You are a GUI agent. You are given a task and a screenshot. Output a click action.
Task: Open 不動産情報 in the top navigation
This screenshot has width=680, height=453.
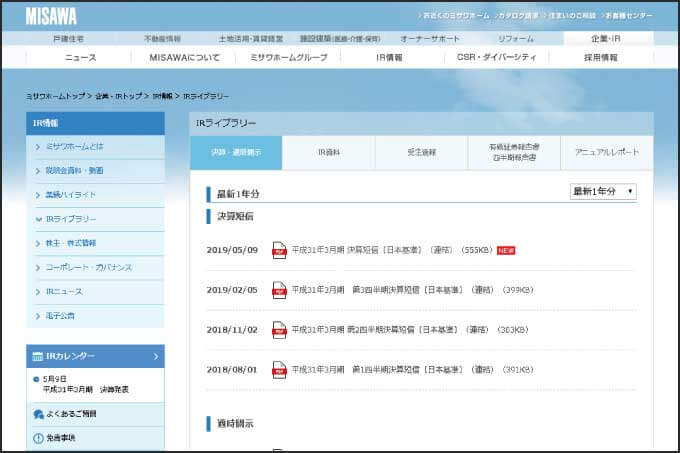pos(162,39)
